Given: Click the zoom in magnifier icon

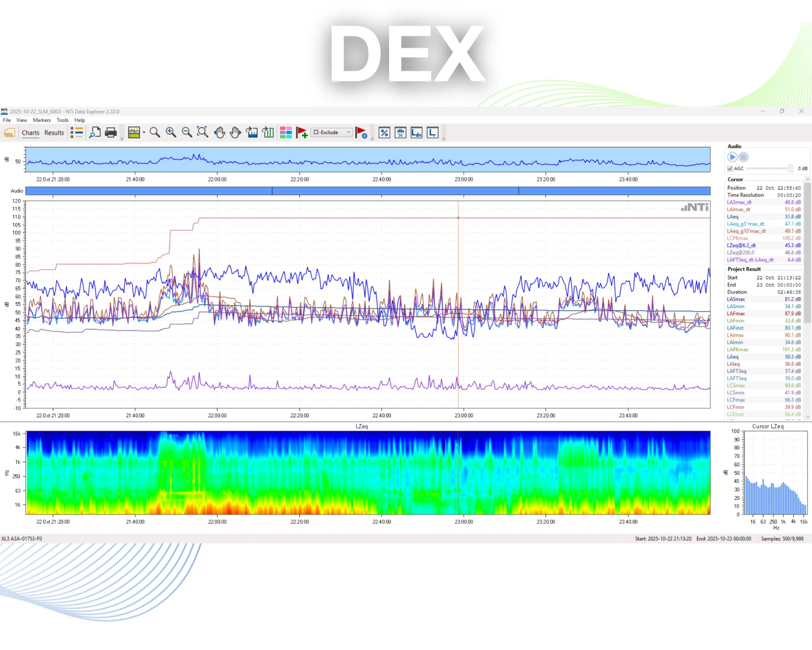Looking at the screenshot, I should (171, 133).
